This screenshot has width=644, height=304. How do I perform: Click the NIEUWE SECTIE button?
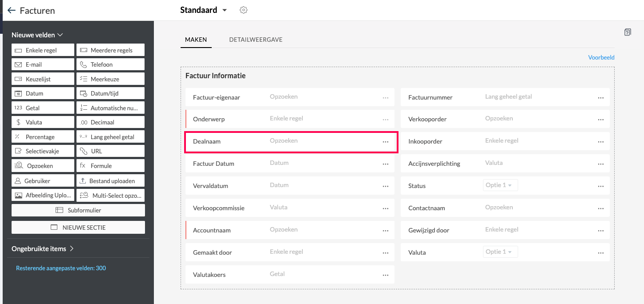(x=78, y=227)
